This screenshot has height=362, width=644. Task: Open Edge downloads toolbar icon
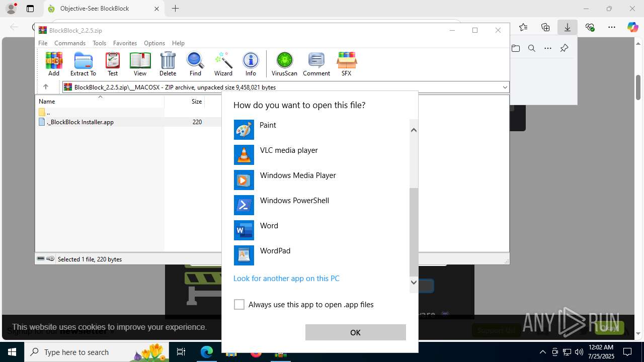568,27
